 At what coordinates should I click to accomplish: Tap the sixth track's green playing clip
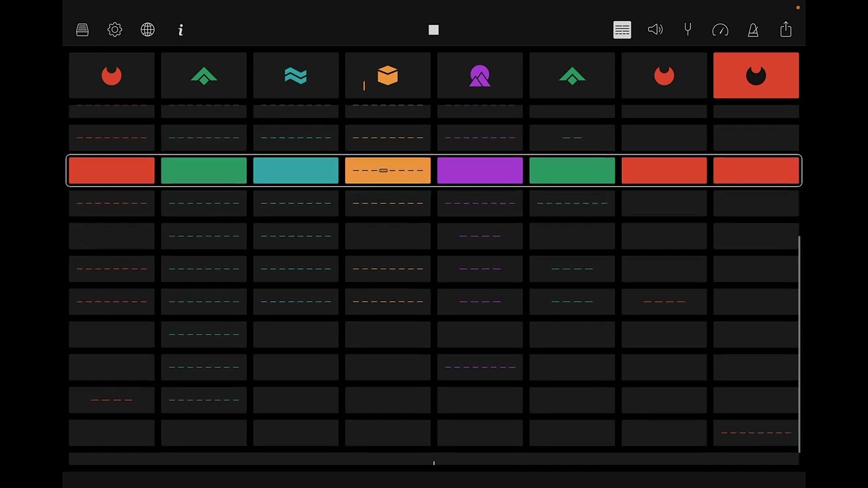pyautogui.click(x=572, y=171)
